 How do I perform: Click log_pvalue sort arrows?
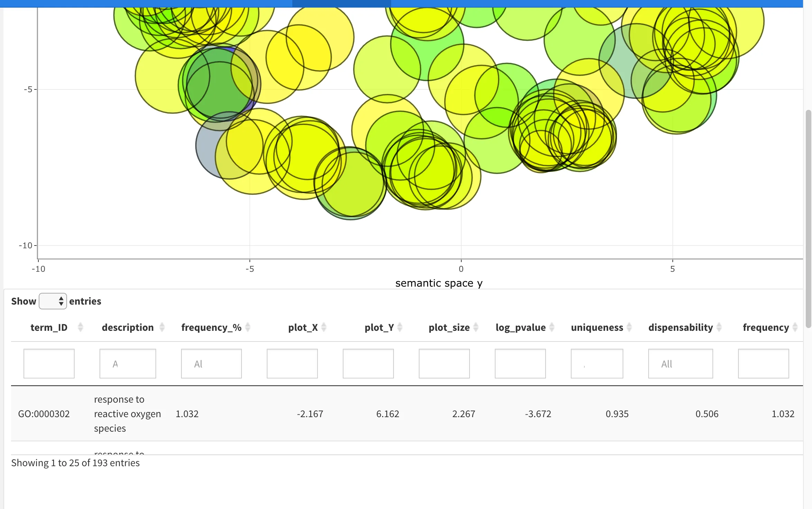click(x=551, y=327)
